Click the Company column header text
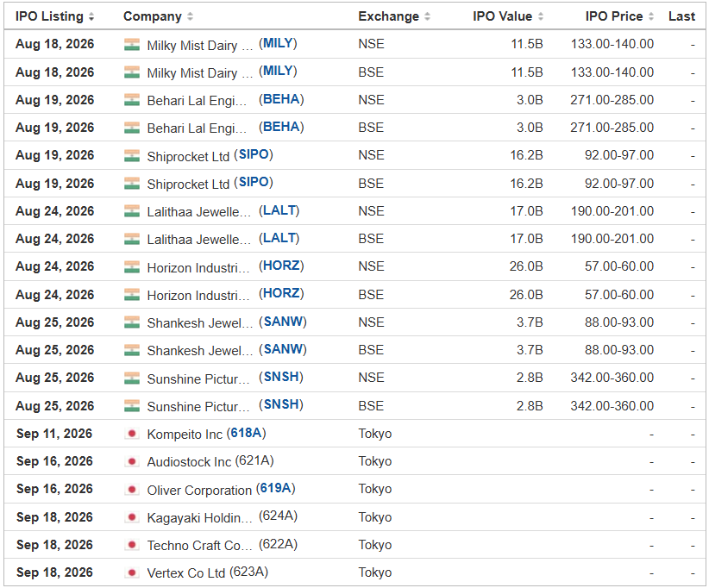This screenshot has width=709, height=588. coord(153,16)
